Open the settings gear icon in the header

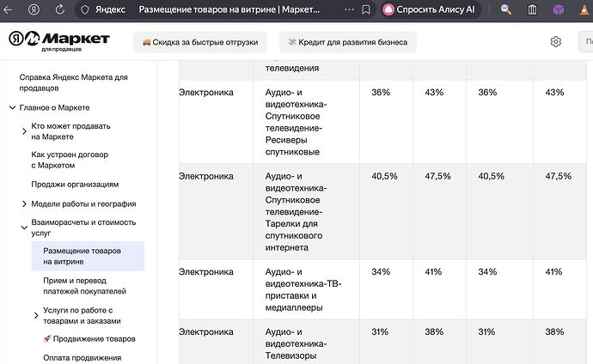pos(555,41)
